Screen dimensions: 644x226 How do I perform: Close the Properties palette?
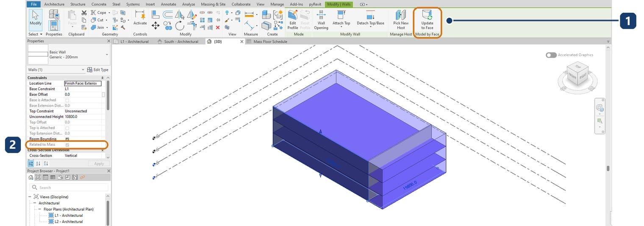click(108, 41)
